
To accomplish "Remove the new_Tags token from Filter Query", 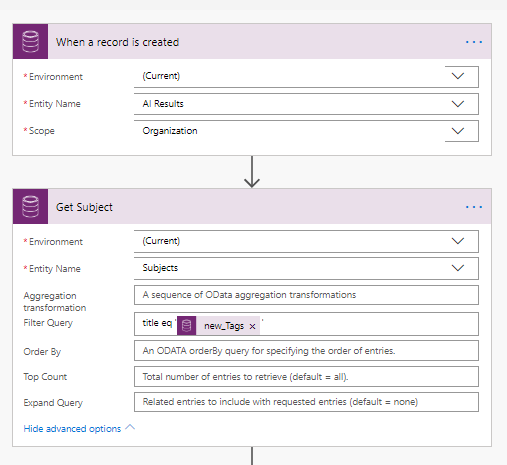I will point(252,326).
